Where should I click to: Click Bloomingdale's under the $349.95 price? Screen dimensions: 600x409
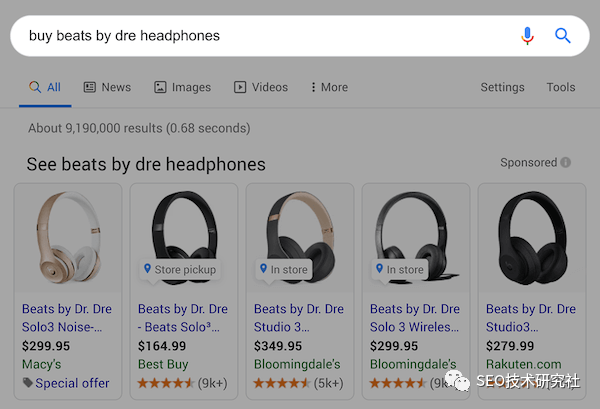point(297,364)
